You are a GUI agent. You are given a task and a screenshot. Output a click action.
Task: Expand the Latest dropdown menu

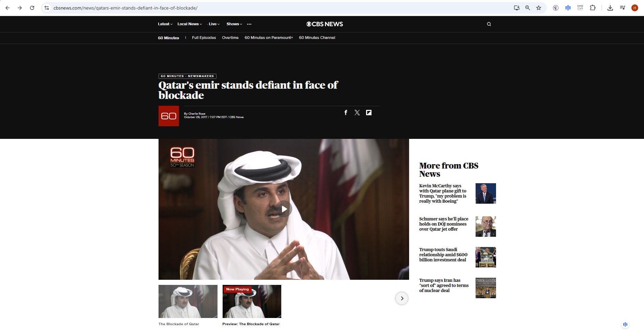tap(165, 24)
